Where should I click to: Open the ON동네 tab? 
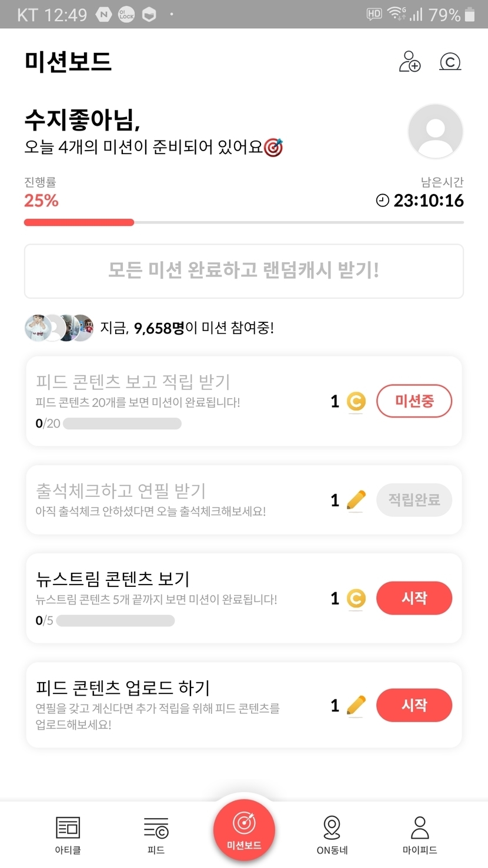click(332, 834)
